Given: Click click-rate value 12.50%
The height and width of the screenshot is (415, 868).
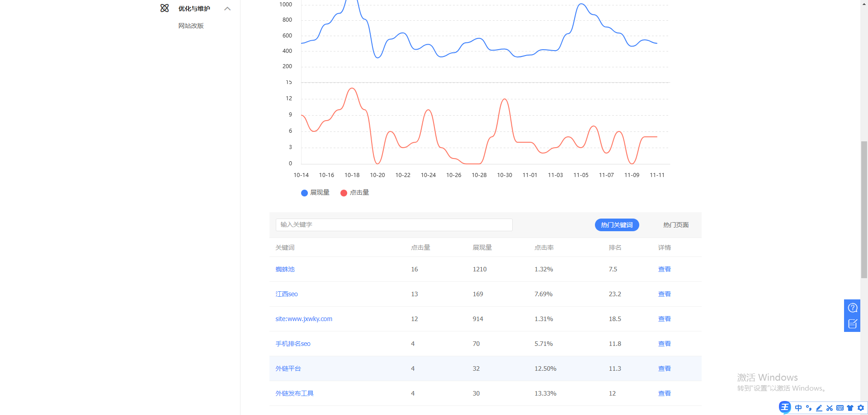Looking at the screenshot, I should [545, 368].
